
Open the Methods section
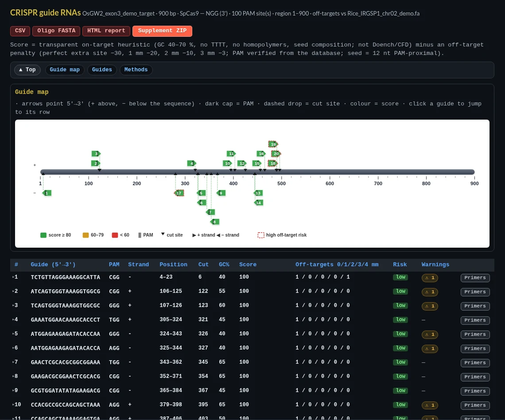[x=136, y=70]
